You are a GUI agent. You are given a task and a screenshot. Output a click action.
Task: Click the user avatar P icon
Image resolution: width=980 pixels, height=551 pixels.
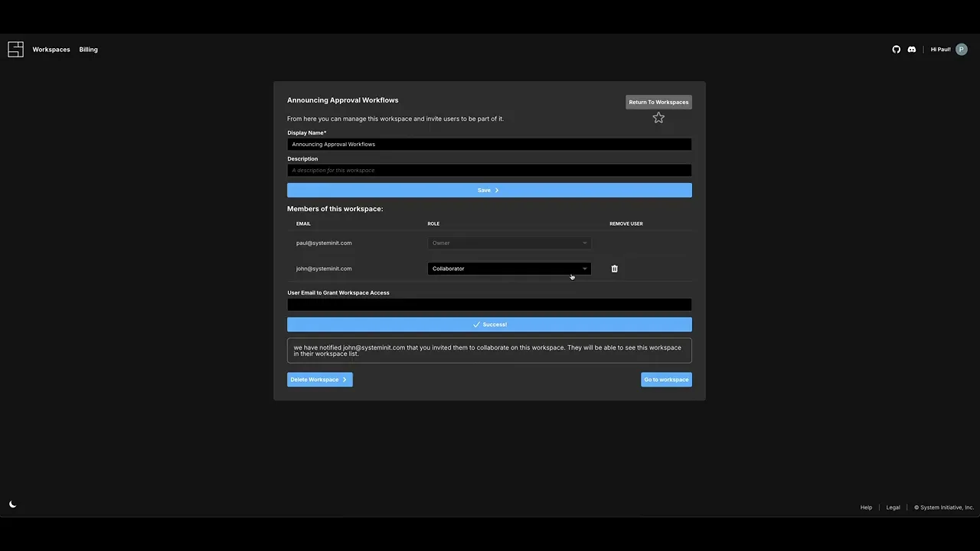[961, 50]
